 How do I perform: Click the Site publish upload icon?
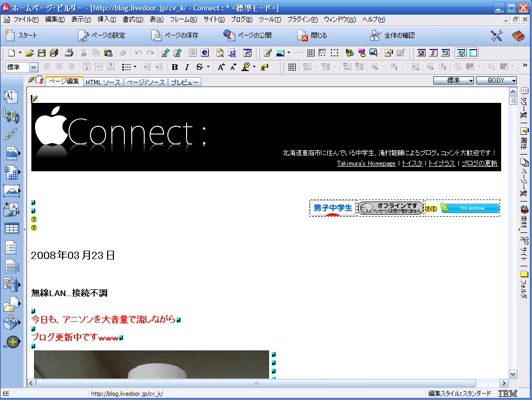point(178,53)
